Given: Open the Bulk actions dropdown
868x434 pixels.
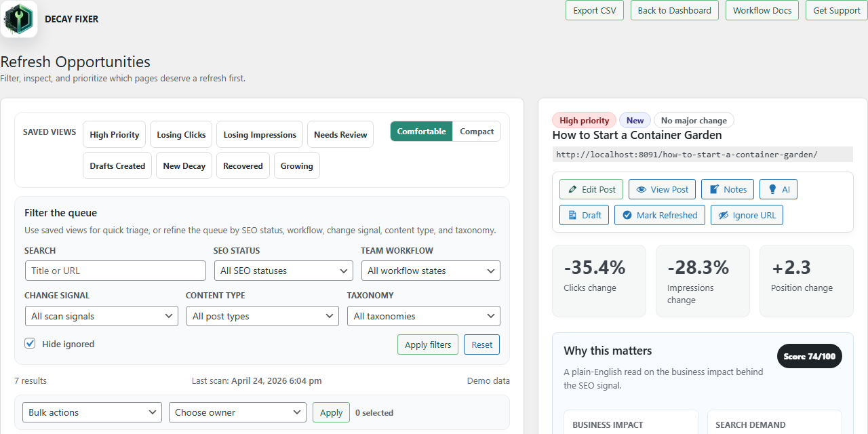Looking at the screenshot, I should [x=92, y=412].
